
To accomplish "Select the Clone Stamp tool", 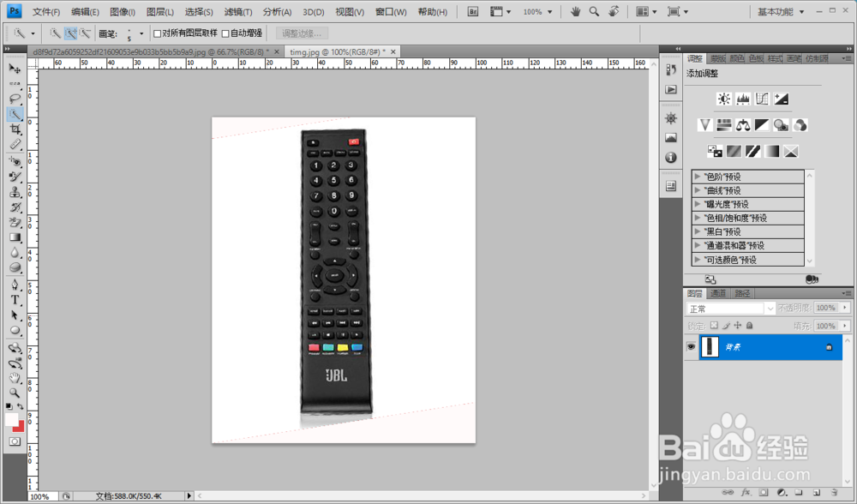I will (x=15, y=192).
